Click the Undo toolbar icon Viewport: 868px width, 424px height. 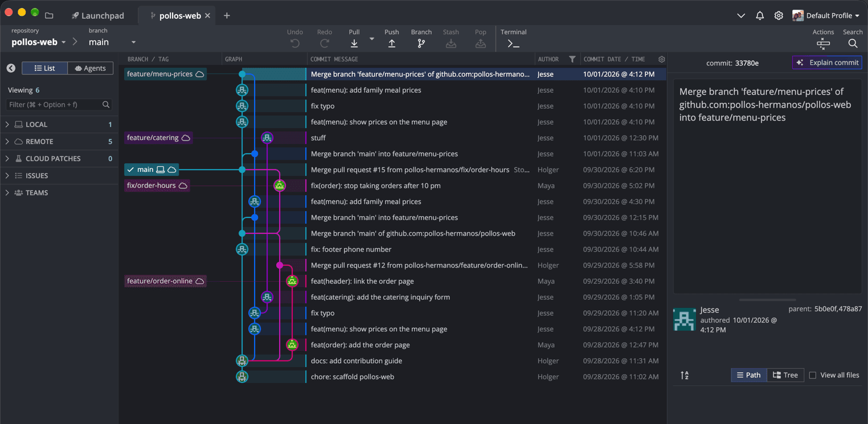295,43
